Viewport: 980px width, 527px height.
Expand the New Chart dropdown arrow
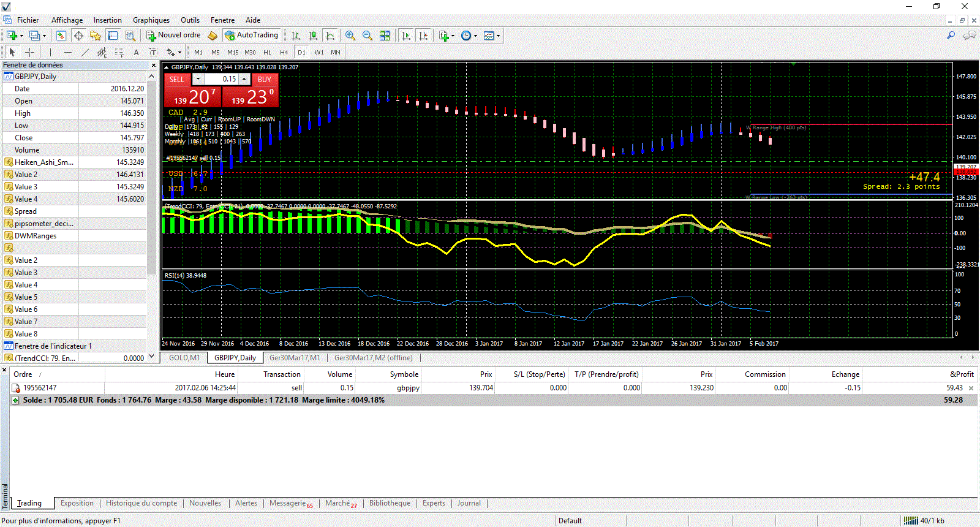(21, 36)
